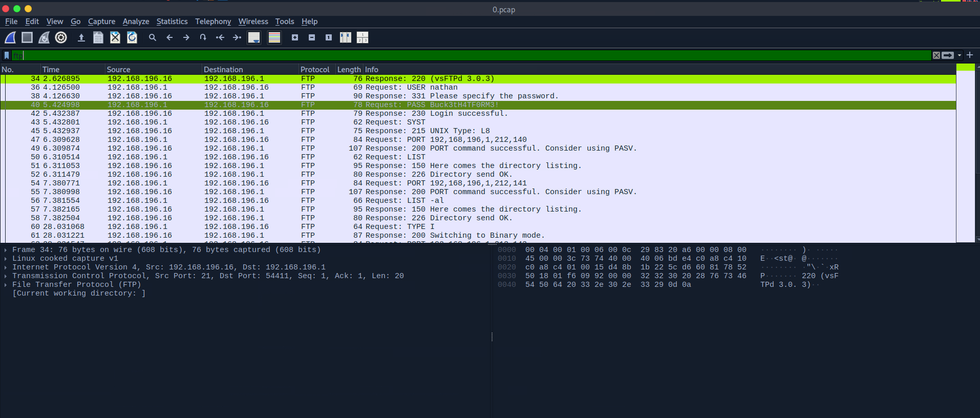
Task: Find a packet with magnifier icon
Action: click(x=153, y=37)
